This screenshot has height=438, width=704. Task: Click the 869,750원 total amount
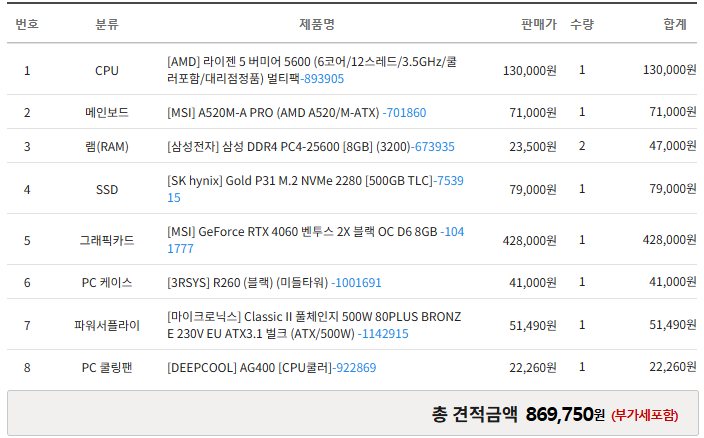click(x=565, y=414)
